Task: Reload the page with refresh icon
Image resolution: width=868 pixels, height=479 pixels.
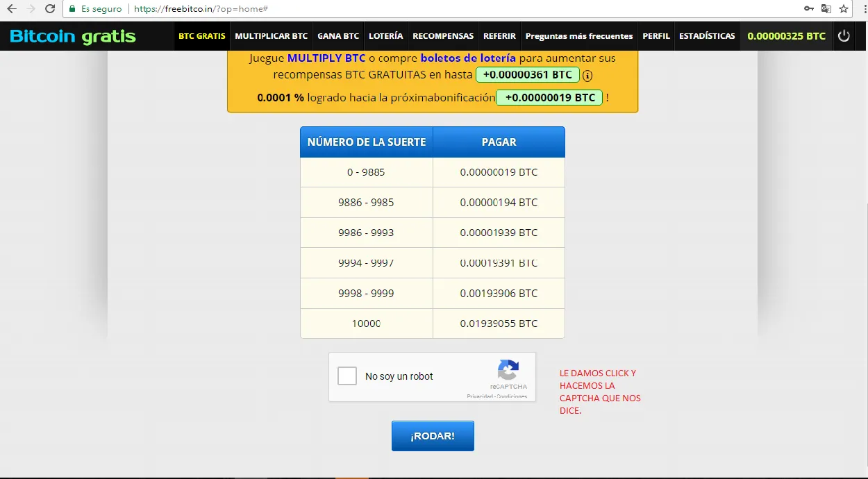Action: click(x=50, y=9)
